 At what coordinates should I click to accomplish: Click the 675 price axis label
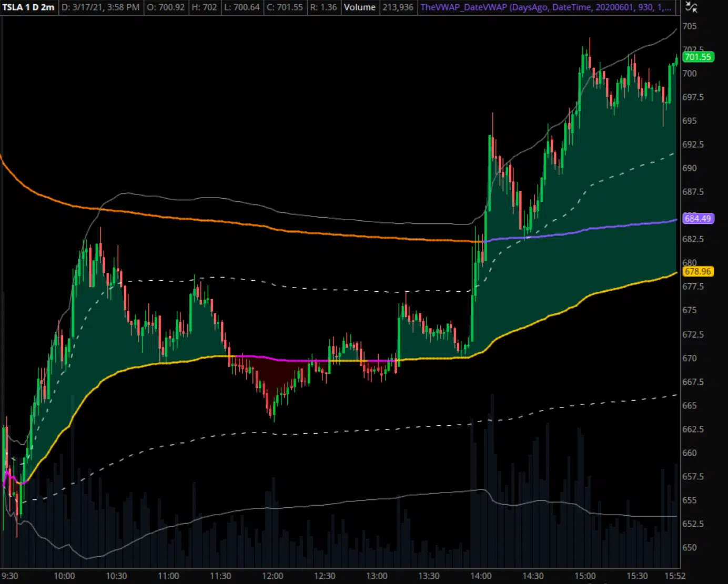tap(689, 310)
